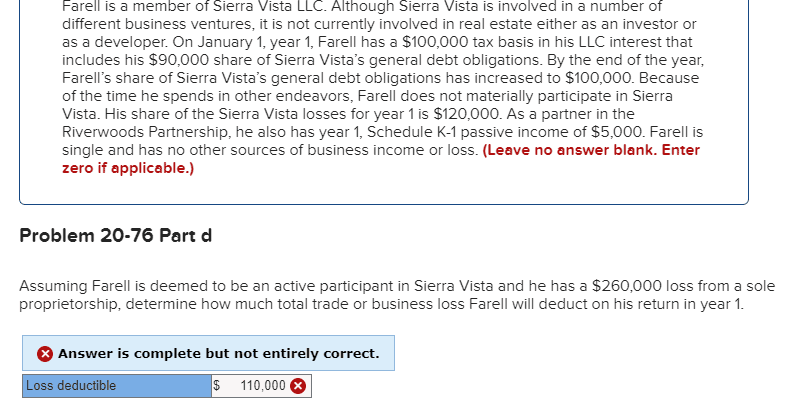
Task: Click the dollar sign in the answer cell
Action: [x=216, y=386]
